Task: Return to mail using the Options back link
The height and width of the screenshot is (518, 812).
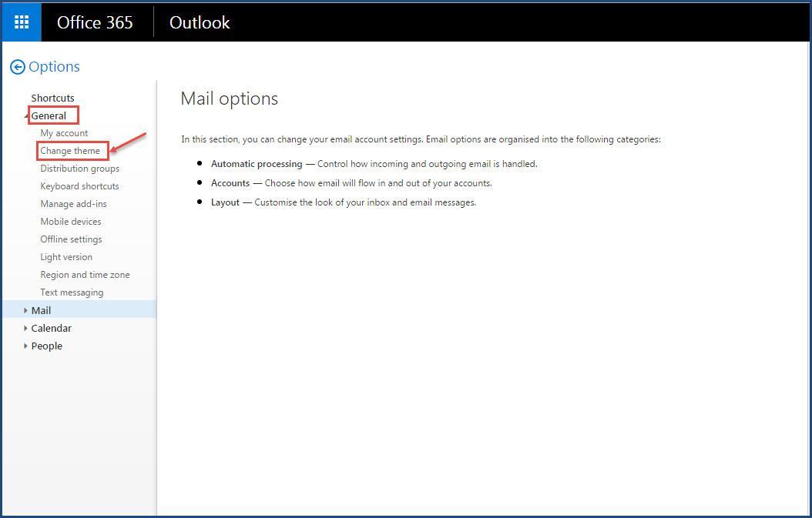Action: pos(55,67)
